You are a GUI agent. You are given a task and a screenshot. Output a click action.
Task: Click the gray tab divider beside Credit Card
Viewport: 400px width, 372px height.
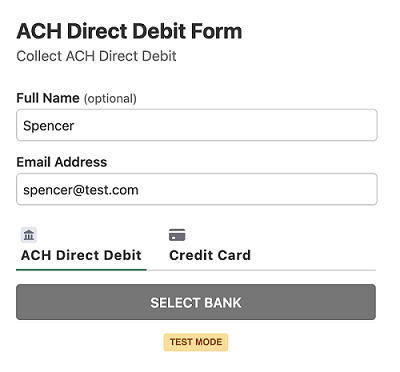pos(261,270)
